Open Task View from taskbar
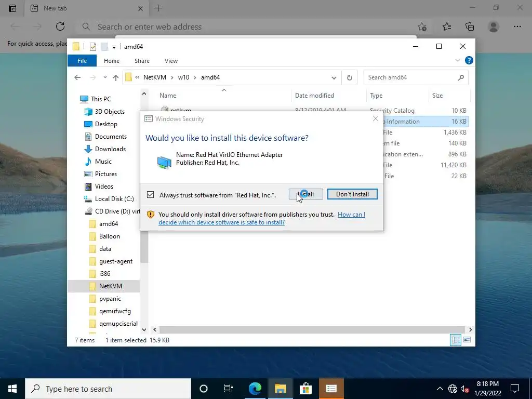This screenshot has height=399, width=532. pyautogui.click(x=229, y=389)
